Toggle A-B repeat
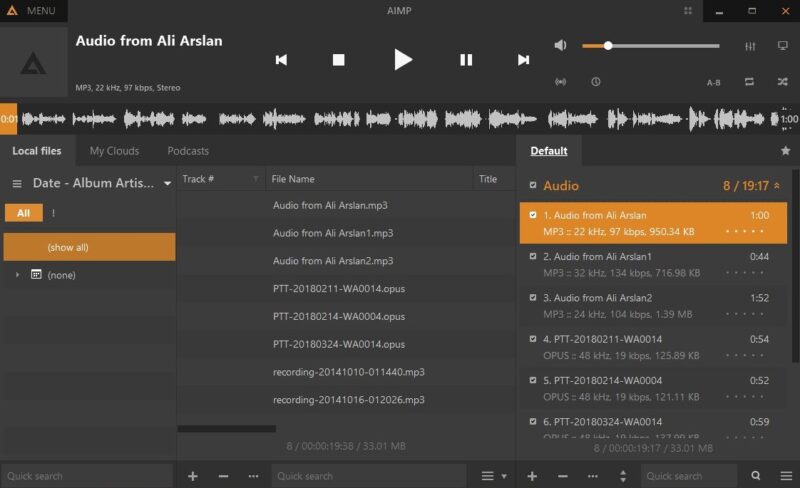This screenshot has width=800, height=488. [713, 82]
